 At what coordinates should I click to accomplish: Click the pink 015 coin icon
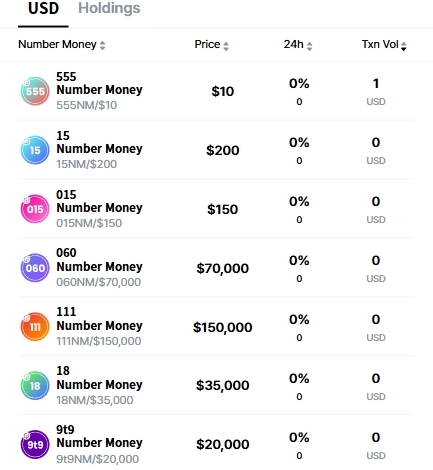35,209
